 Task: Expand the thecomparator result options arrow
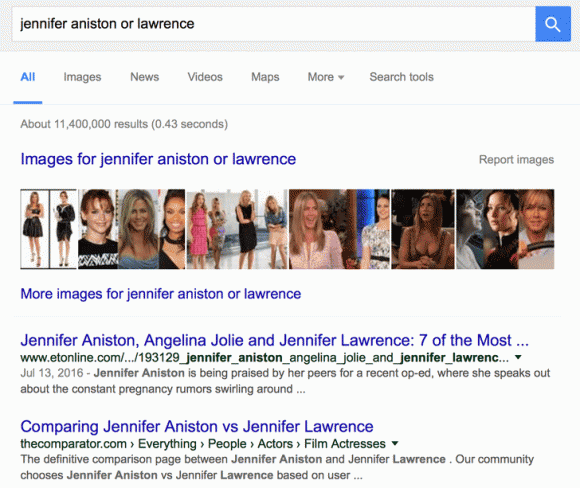click(395, 443)
